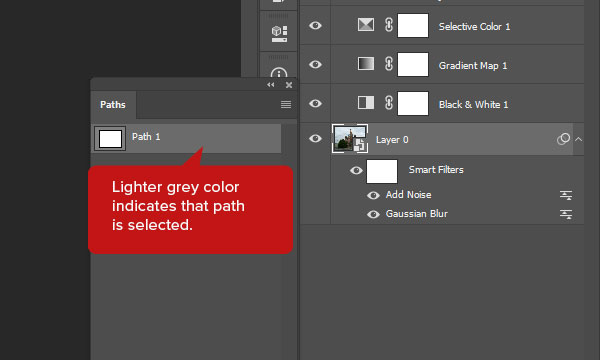Open the Info panel icon in dock
Screen dimensions: 600x360
pyautogui.click(x=279, y=73)
